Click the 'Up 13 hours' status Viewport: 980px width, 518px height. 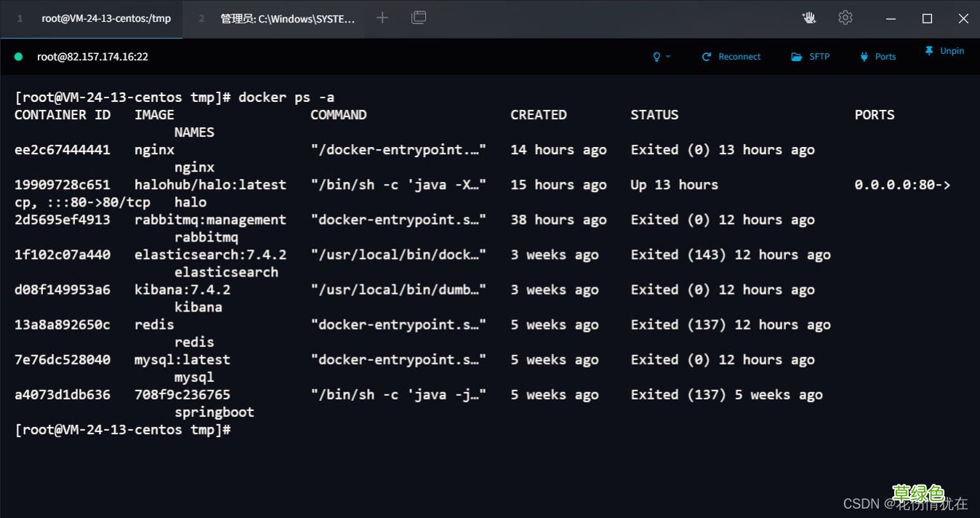tap(674, 185)
